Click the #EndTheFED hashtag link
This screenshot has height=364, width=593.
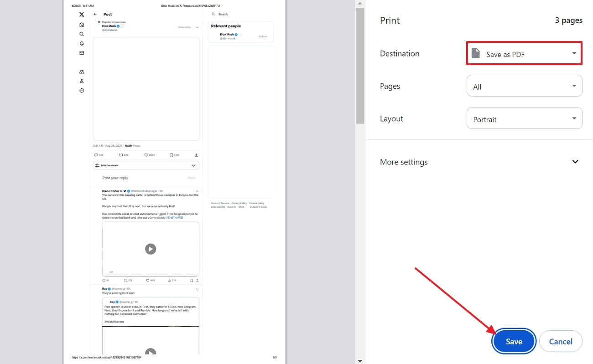click(x=174, y=217)
